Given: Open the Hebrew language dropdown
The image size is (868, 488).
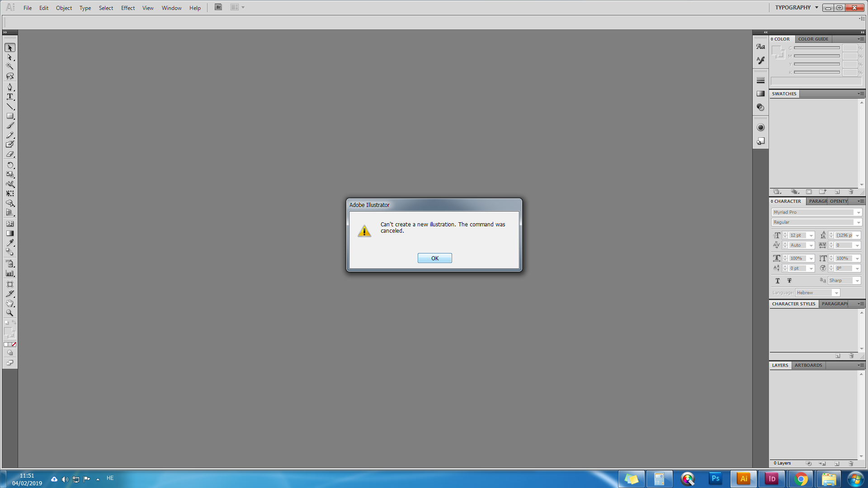Looking at the screenshot, I should click(x=836, y=293).
